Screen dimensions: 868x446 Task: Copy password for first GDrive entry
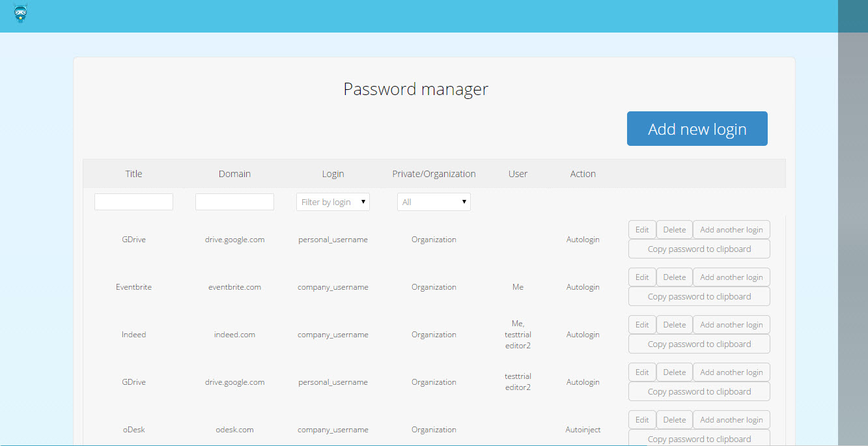pyautogui.click(x=699, y=249)
